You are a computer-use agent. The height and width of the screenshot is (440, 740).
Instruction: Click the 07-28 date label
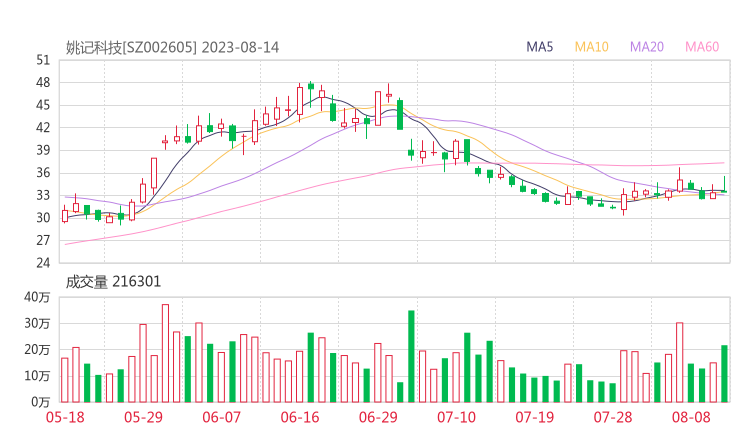(613, 417)
